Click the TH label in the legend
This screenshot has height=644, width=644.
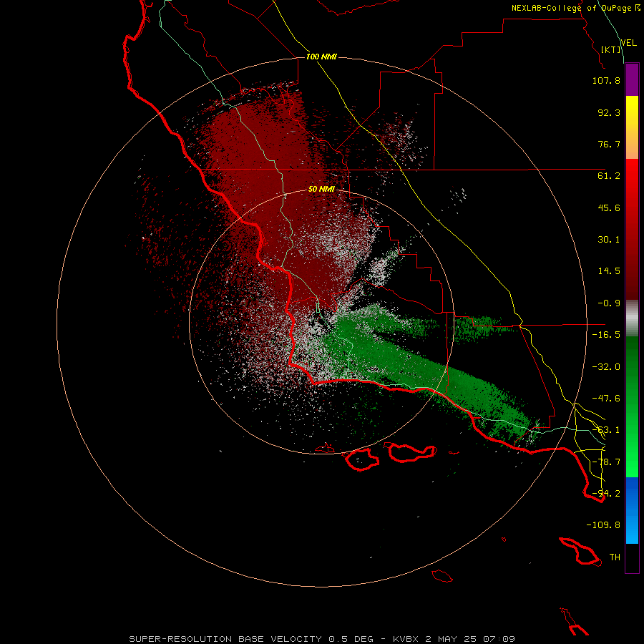click(x=615, y=557)
